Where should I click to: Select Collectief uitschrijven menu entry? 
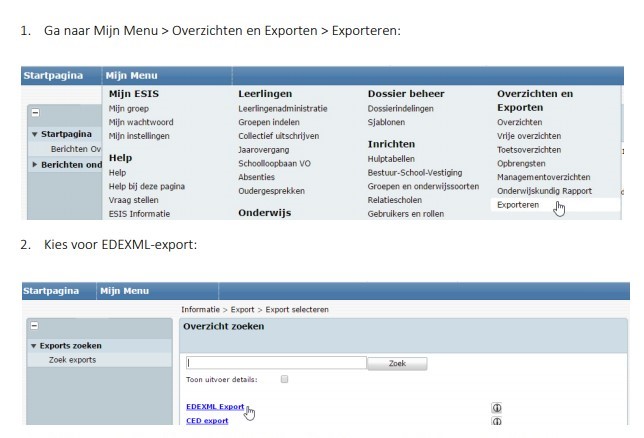[x=278, y=136]
